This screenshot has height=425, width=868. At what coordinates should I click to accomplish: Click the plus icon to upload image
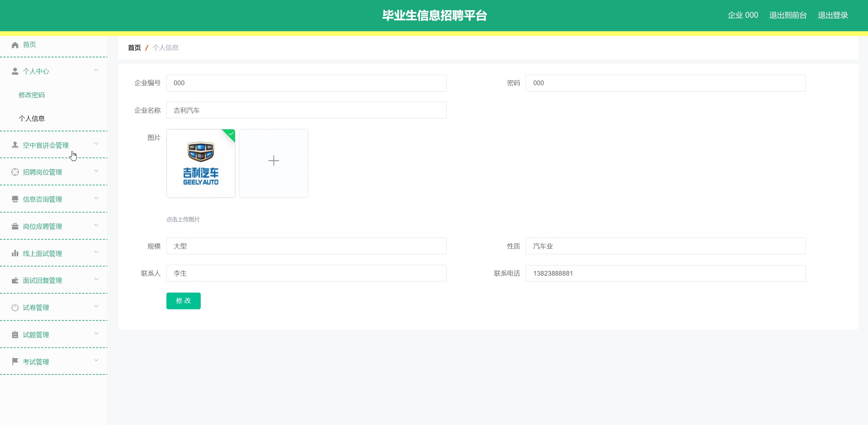coord(274,161)
